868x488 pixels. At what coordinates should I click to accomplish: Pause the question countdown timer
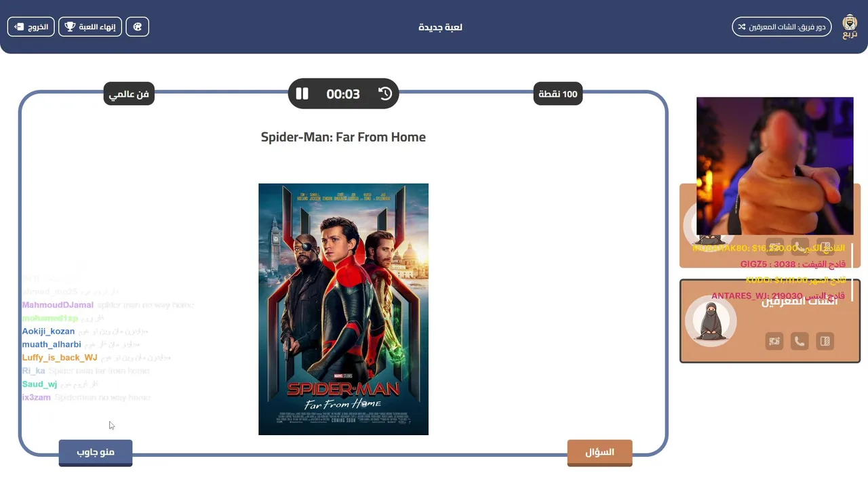tap(302, 94)
